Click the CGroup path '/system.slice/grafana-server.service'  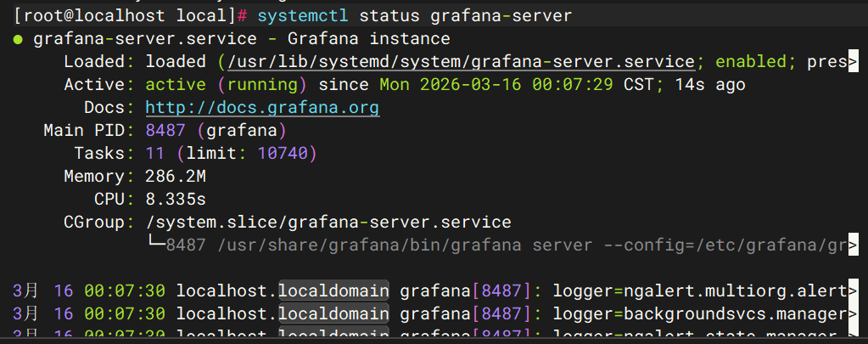coord(328,223)
